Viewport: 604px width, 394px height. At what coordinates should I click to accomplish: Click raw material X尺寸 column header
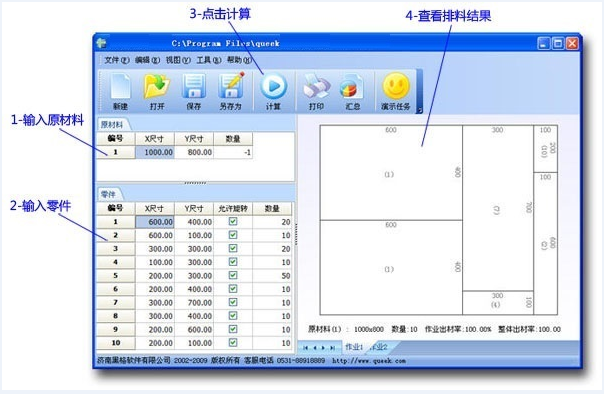155,139
